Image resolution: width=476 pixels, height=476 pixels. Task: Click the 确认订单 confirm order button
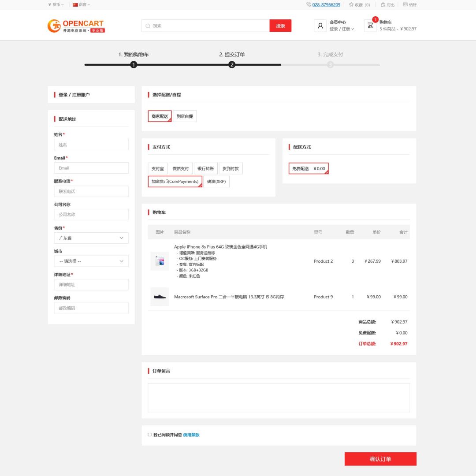[380, 459]
